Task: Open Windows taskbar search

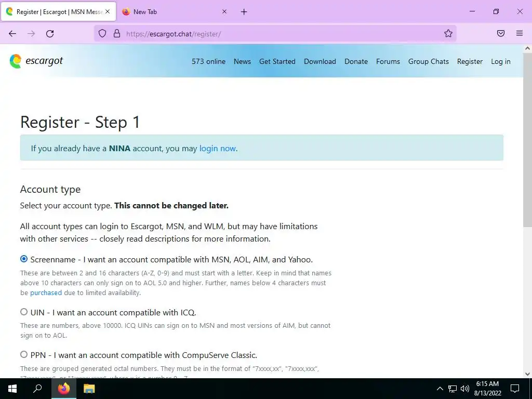Action: [37, 389]
